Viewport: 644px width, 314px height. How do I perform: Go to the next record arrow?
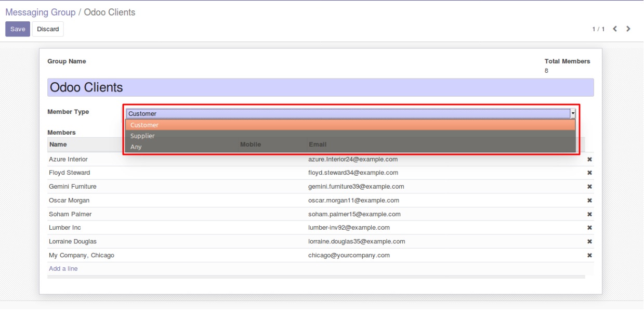628,29
